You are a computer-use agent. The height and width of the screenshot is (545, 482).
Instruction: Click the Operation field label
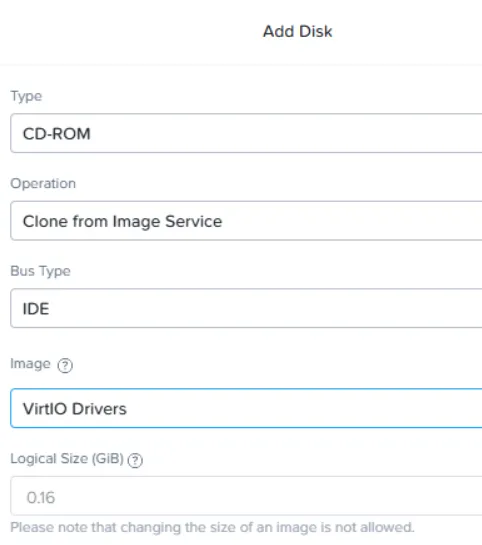[43, 183]
